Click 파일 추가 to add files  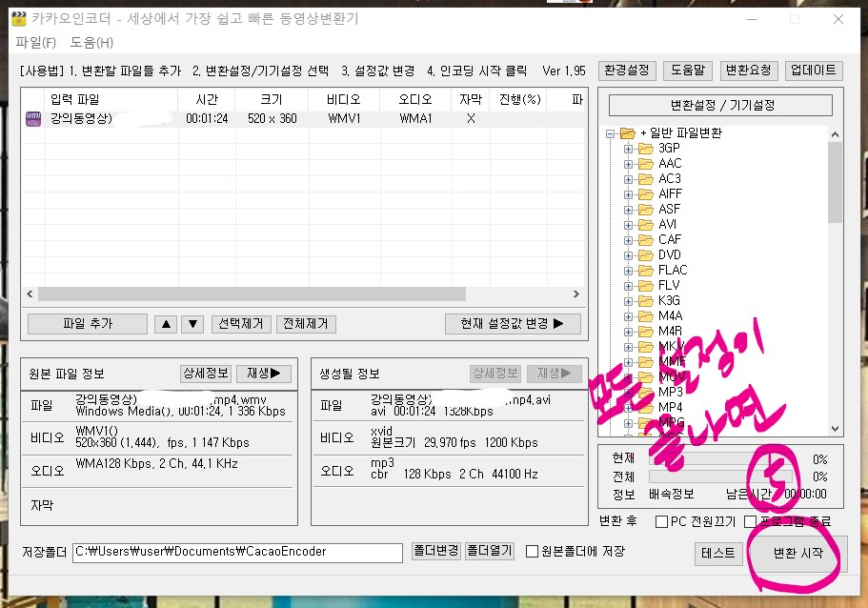[88, 324]
